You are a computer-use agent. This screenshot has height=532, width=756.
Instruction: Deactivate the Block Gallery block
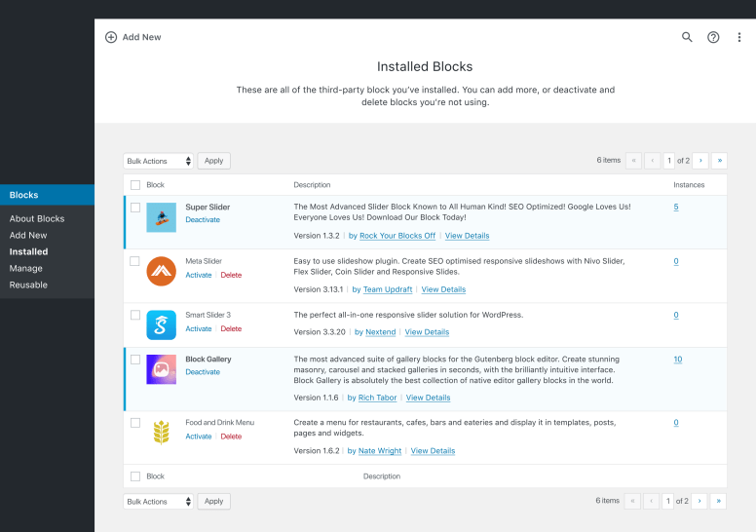tap(203, 372)
